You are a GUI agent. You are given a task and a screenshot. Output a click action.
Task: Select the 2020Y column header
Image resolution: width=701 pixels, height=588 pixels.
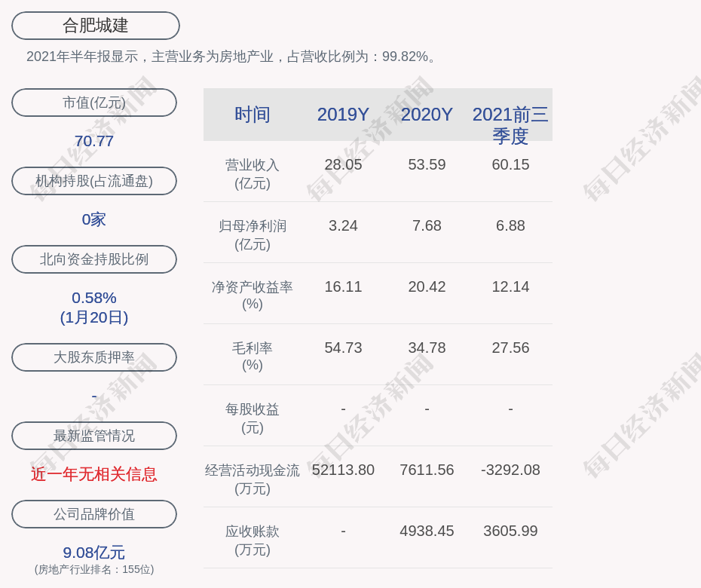(427, 115)
